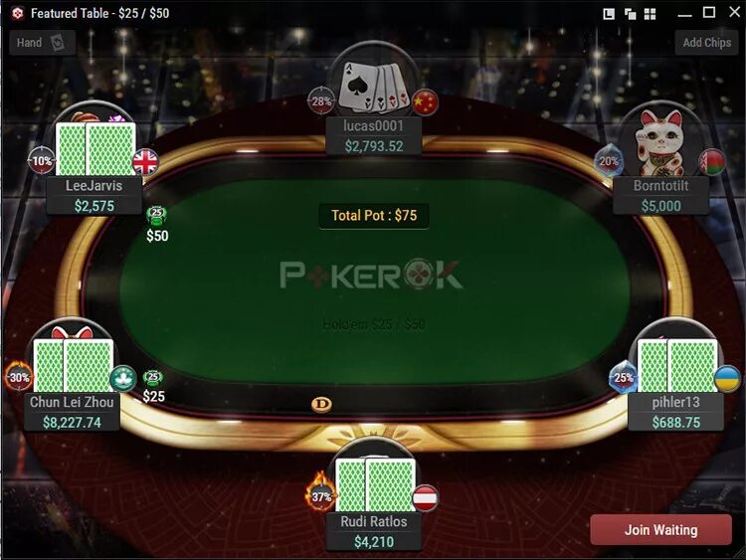Click pihler13's 25% diamond badge
The width and height of the screenshot is (746, 560).
[624, 378]
